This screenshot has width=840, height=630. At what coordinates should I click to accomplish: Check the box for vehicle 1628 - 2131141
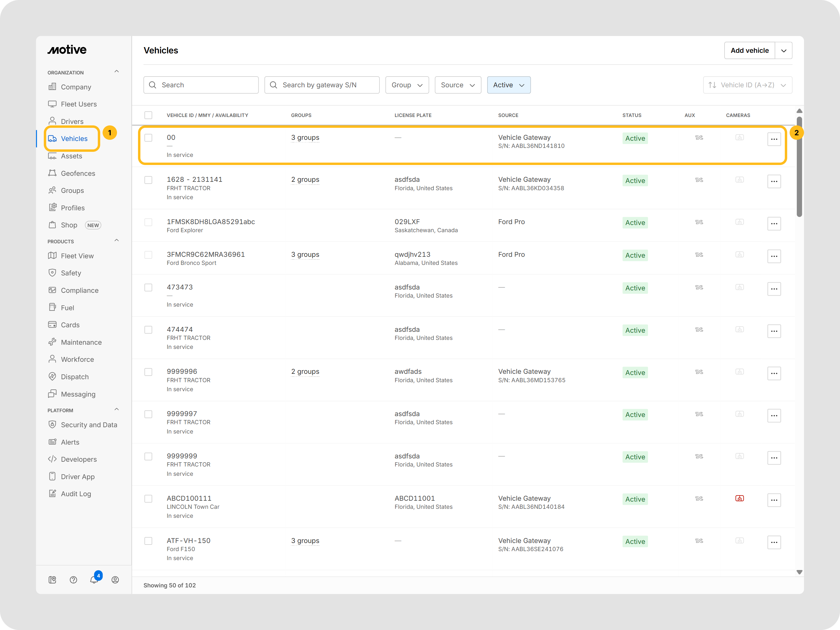148,180
